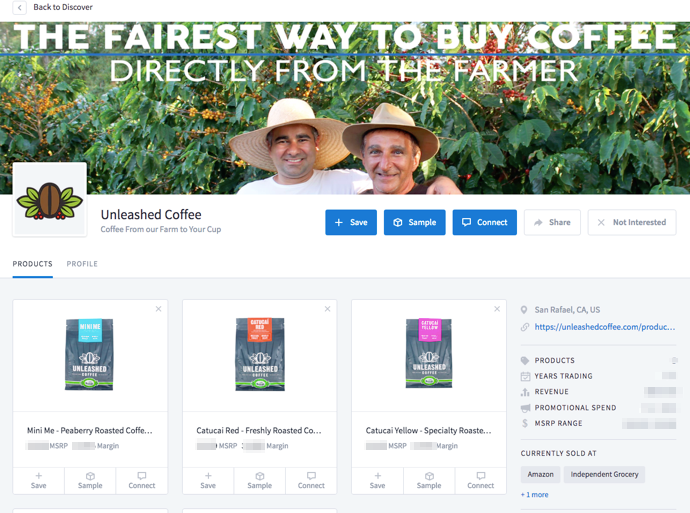Open the Mini Me coffee bag image

90,354
